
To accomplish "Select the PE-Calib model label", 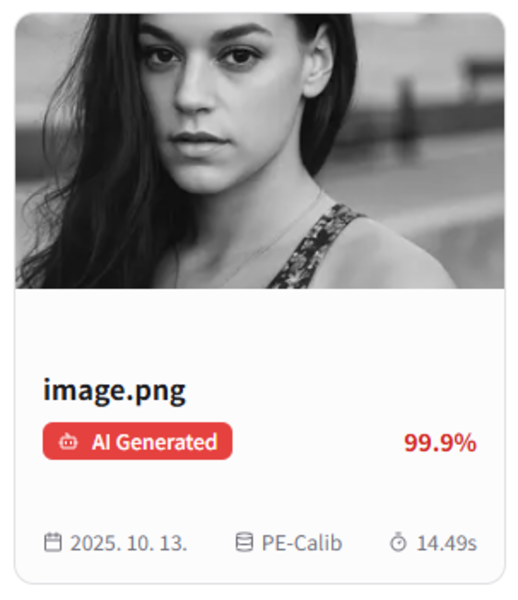I will pos(301,543).
